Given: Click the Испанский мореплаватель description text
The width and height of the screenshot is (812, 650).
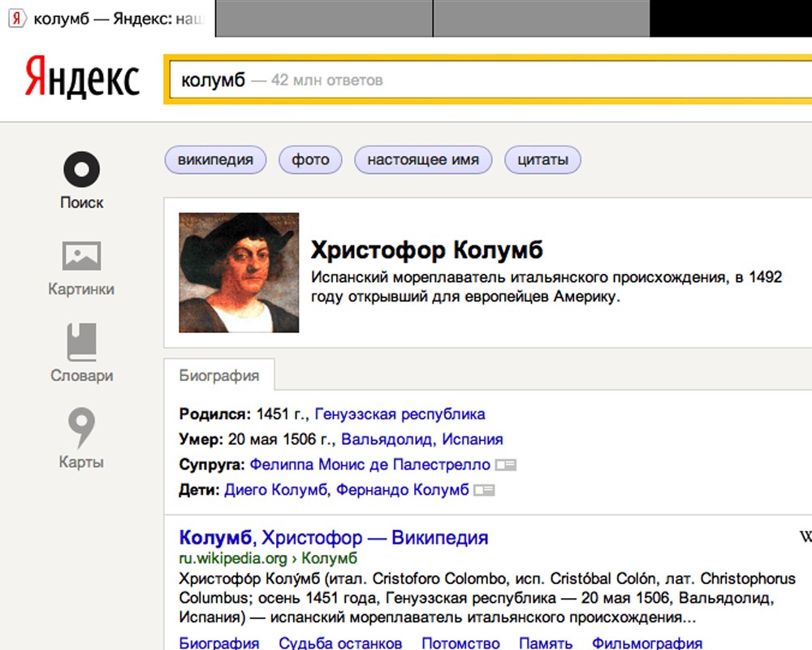Looking at the screenshot, I should coord(546,287).
